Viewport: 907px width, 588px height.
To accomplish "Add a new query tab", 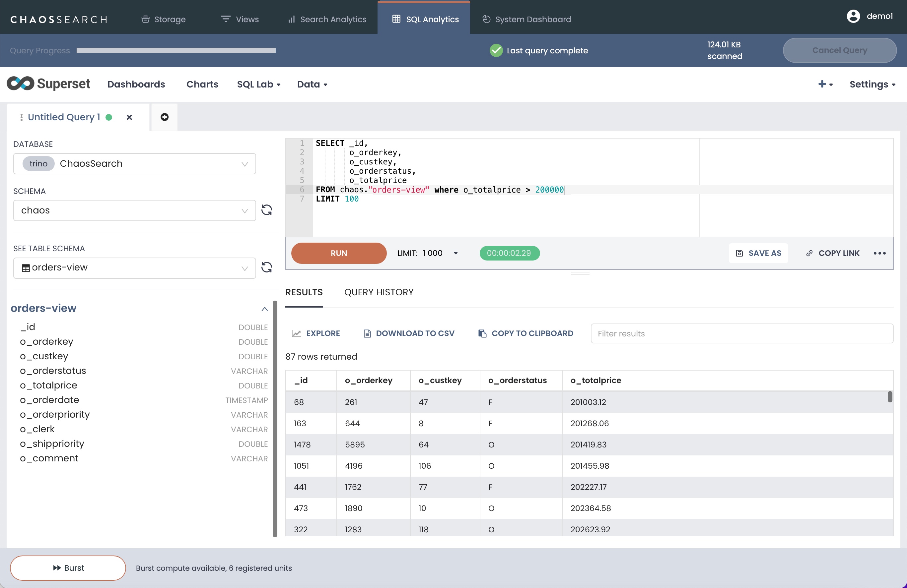I will (164, 117).
